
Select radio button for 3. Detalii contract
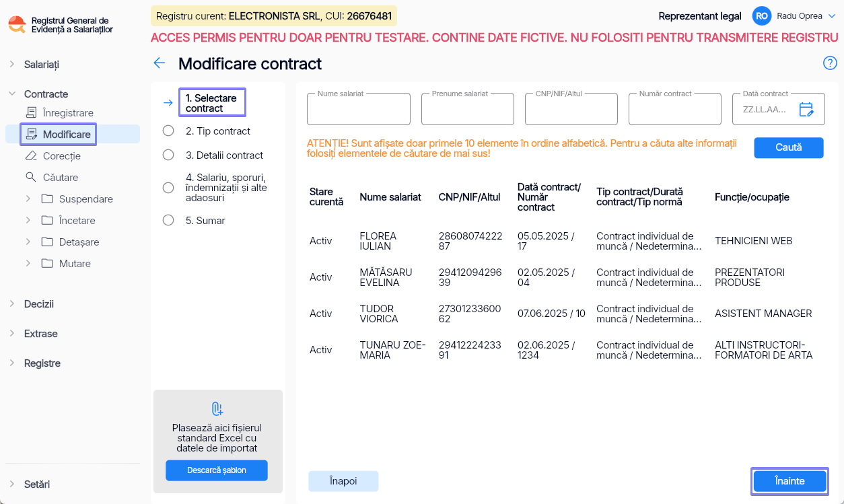click(168, 155)
